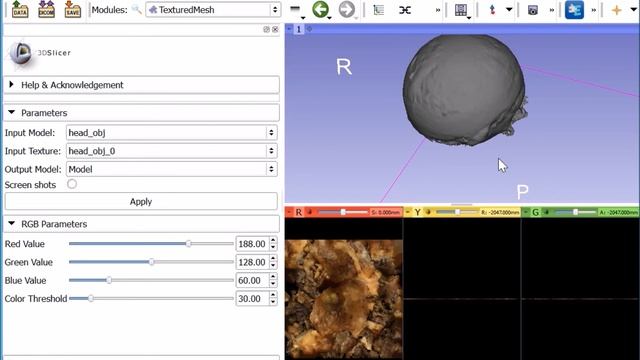Viewport: 640px width, 360px height.
Task: Open the view layout selector icon
Action: (461, 10)
